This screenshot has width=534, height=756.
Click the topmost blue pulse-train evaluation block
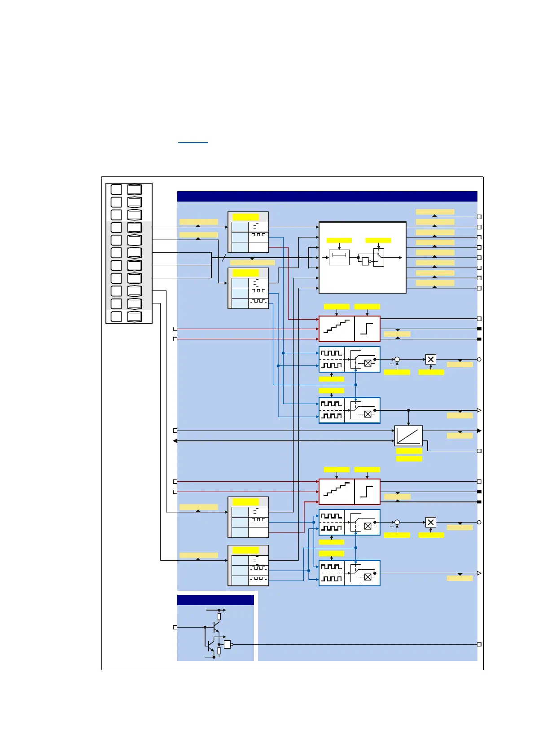350,359
